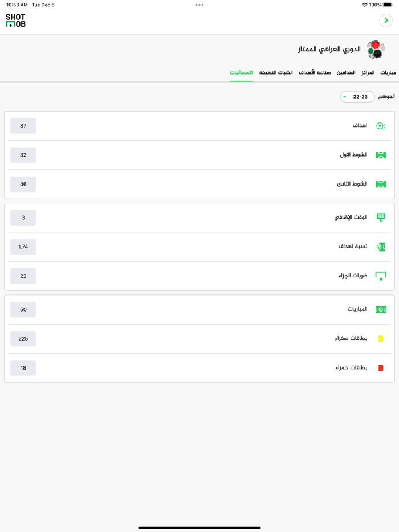Image resolution: width=399 pixels, height=532 pixels.
Task: Tap the red cards value 18
Action: tap(23, 368)
